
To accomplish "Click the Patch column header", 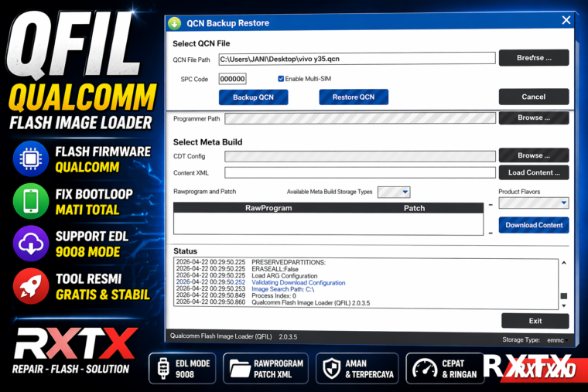I will pos(415,208).
